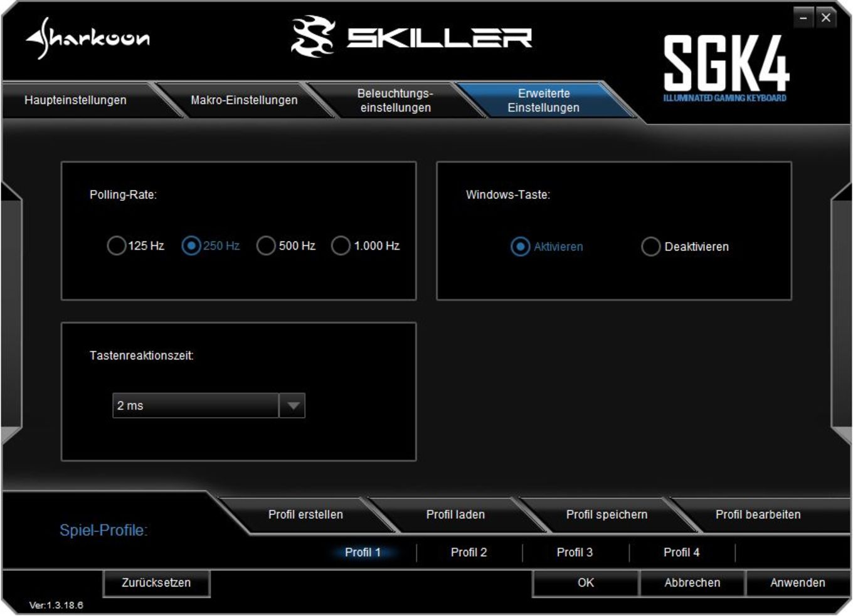853x616 pixels.
Task: Click the Skiller logo emblem
Action: point(312,36)
